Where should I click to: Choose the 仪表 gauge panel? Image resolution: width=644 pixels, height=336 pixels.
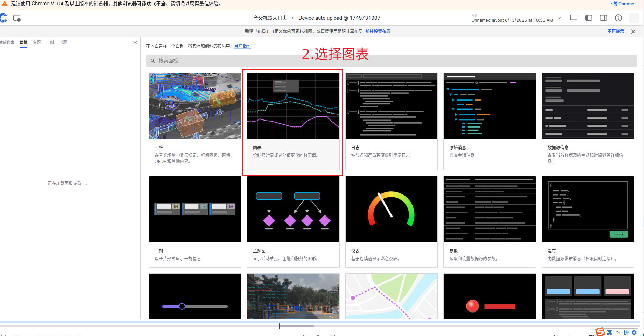[x=391, y=209]
